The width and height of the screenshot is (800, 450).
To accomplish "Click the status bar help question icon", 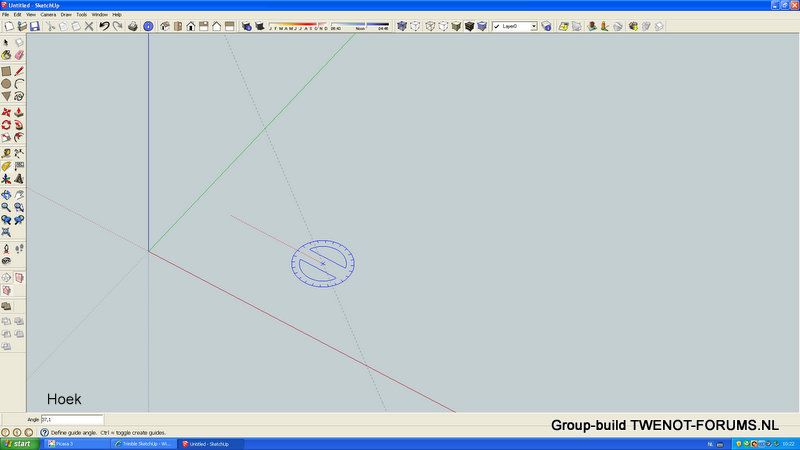I will (x=44, y=432).
